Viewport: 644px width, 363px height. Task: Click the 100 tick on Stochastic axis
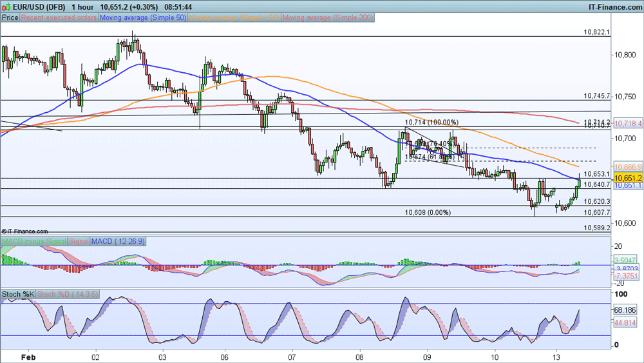click(x=621, y=294)
